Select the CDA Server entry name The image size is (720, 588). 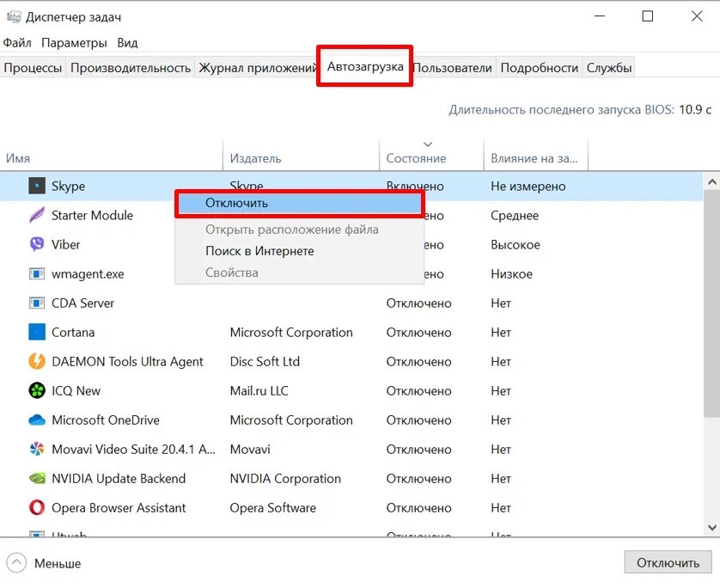(x=82, y=303)
